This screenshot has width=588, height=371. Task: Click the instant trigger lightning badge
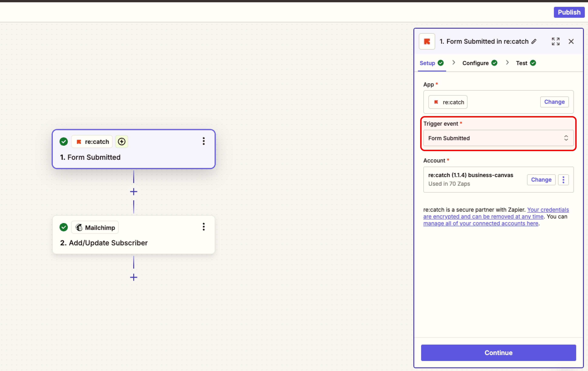(x=122, y=142)
